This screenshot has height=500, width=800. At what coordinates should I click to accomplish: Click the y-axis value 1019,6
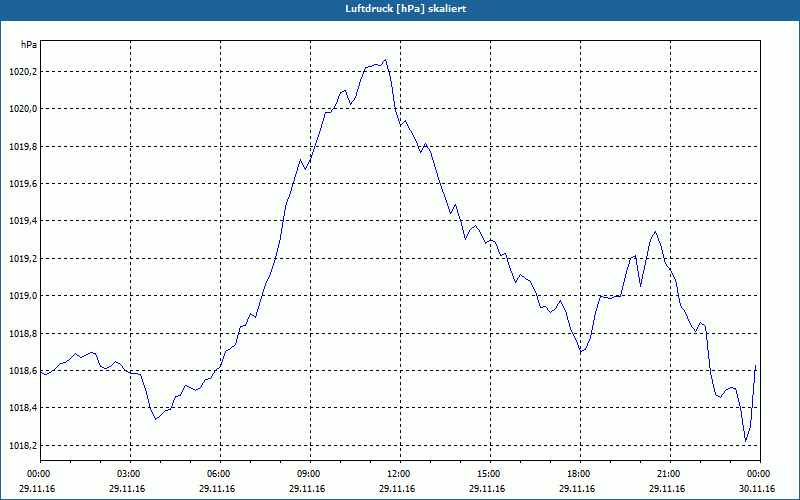click(x=22, y=184)
